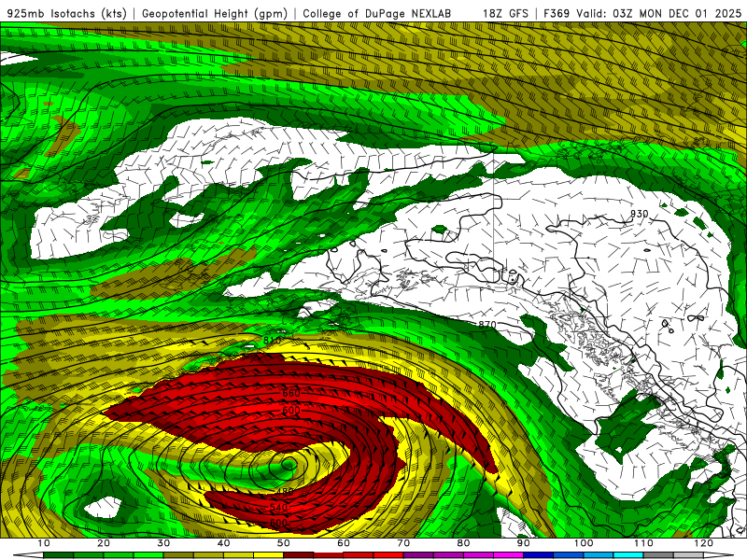Viewport: 747px width, 560px height.
Task: Click the "18Z GFS" model run label
Action: coord(505,13)
